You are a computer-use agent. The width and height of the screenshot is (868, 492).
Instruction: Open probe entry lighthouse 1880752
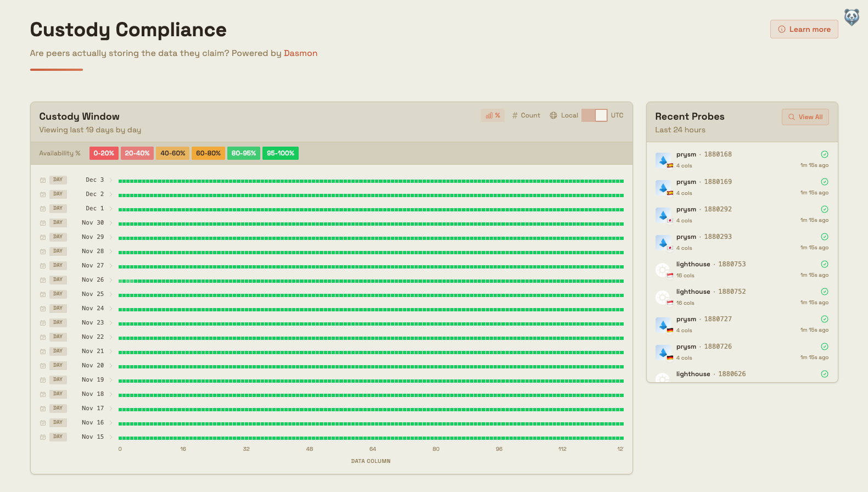[742, 297]
